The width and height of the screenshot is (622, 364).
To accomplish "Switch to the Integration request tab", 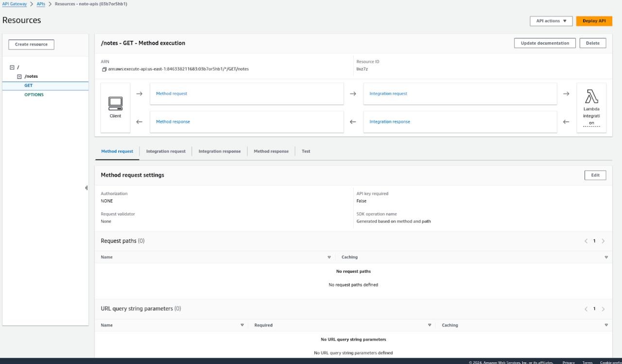I will (x=166, y=151).
